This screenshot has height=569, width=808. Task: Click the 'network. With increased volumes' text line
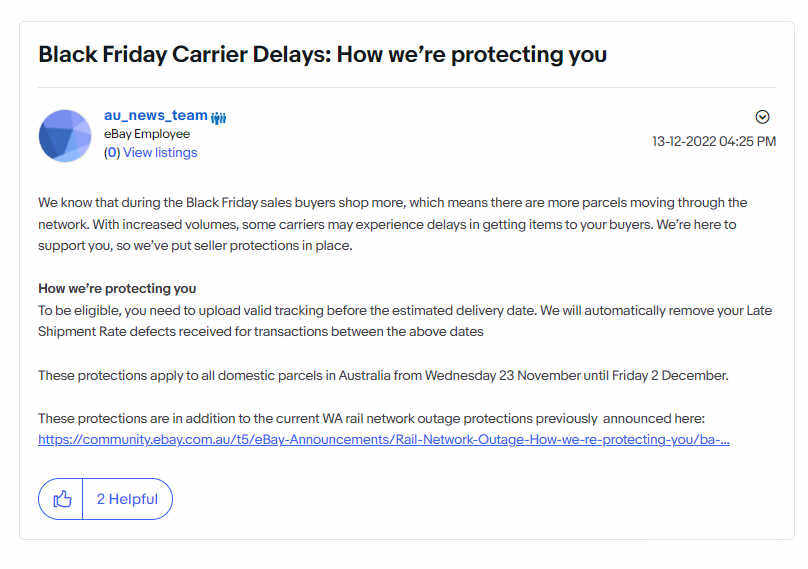coord(387,225)
